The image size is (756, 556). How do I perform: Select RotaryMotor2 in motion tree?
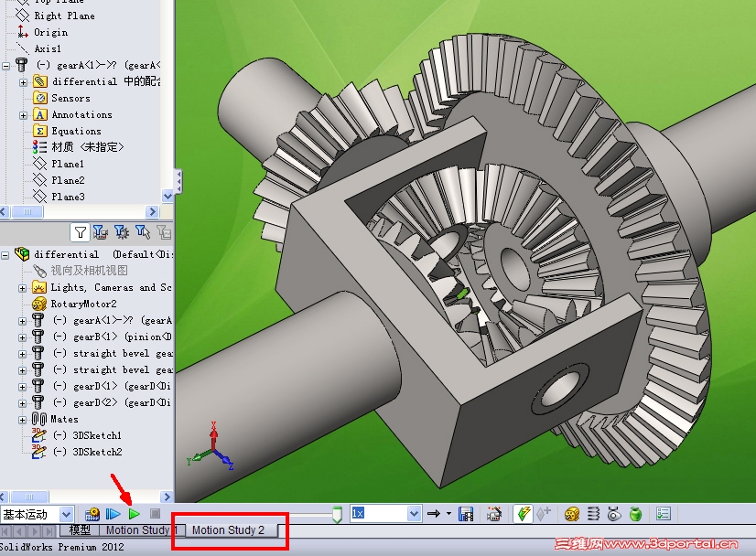83,304
